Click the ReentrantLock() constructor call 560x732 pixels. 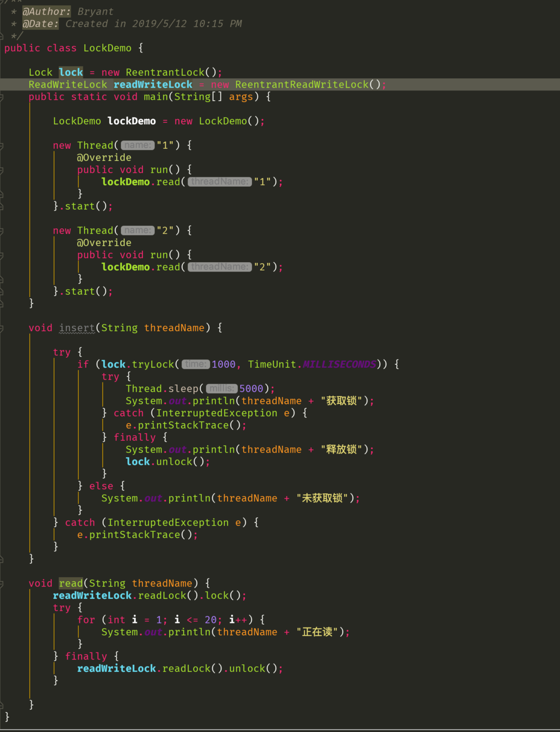tap(171, 72)
